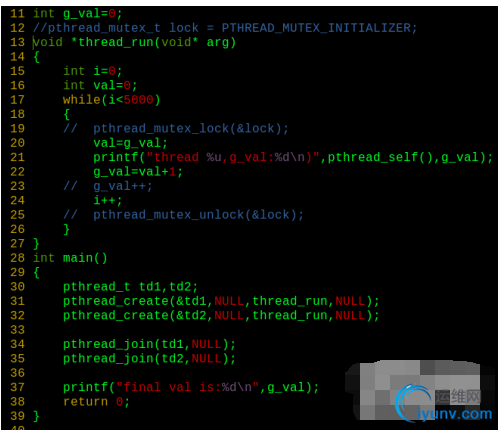Image resolution: width=498 pixels, height=430 pixels.
Task: Click the printf "thread %u,g_val" statement
Action: pos(293,158)
